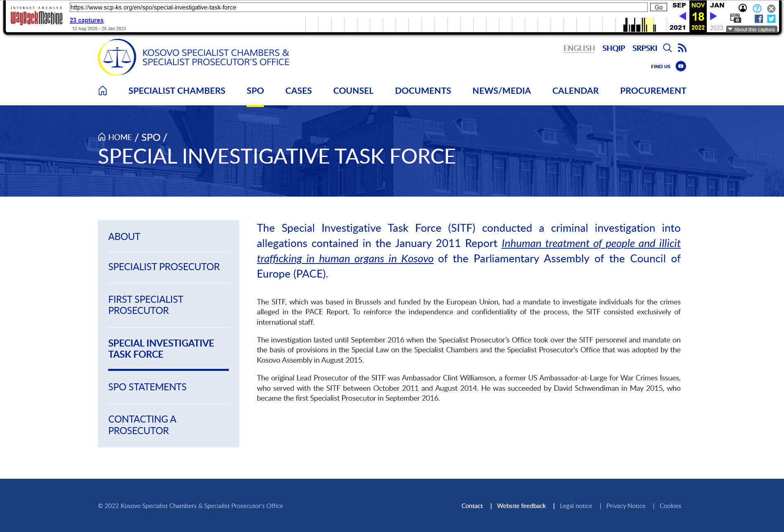Screen dimensions: 784x532
Task: Share the capture on Facebook
Action: click(x=759, y=19)
